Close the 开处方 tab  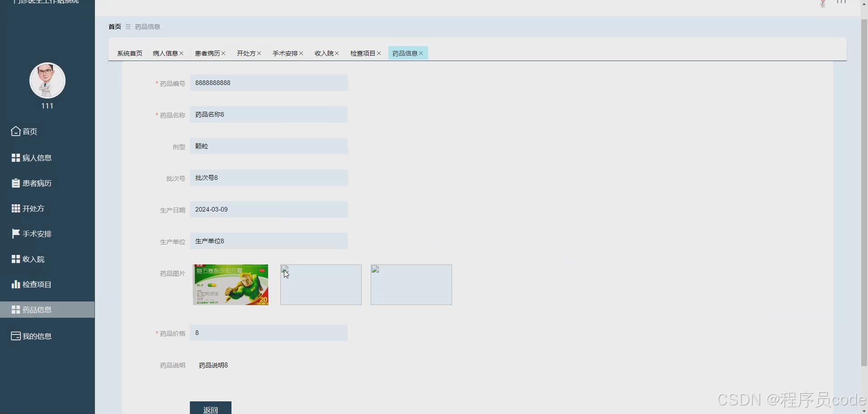point(259,53)
